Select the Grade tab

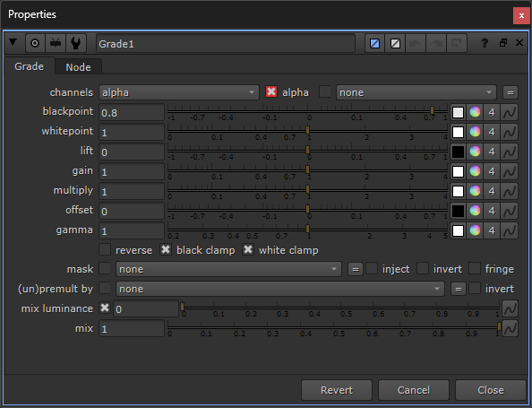(x=30, y=66)
